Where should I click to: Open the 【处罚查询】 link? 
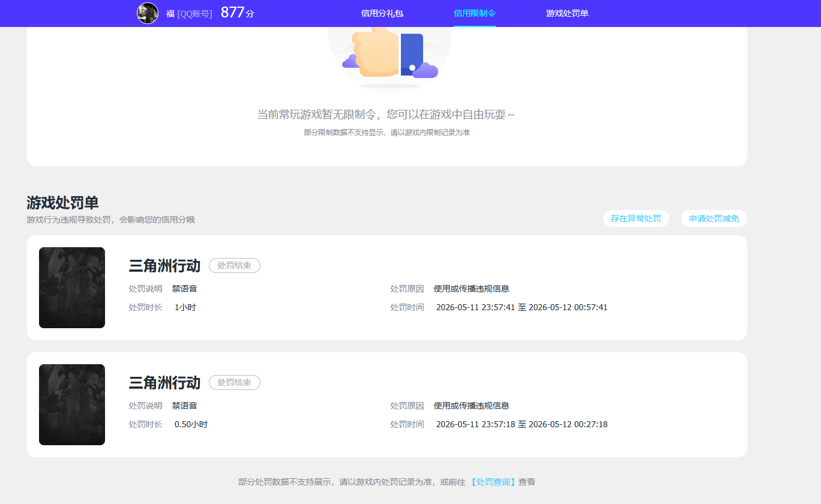(x=493, y=482)
